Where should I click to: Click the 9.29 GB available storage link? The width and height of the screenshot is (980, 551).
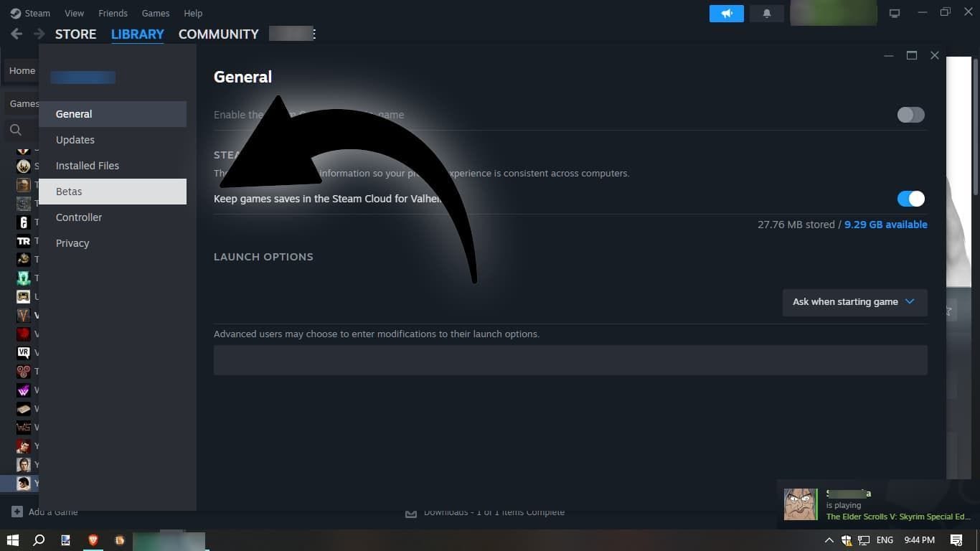tap(885, 224)
